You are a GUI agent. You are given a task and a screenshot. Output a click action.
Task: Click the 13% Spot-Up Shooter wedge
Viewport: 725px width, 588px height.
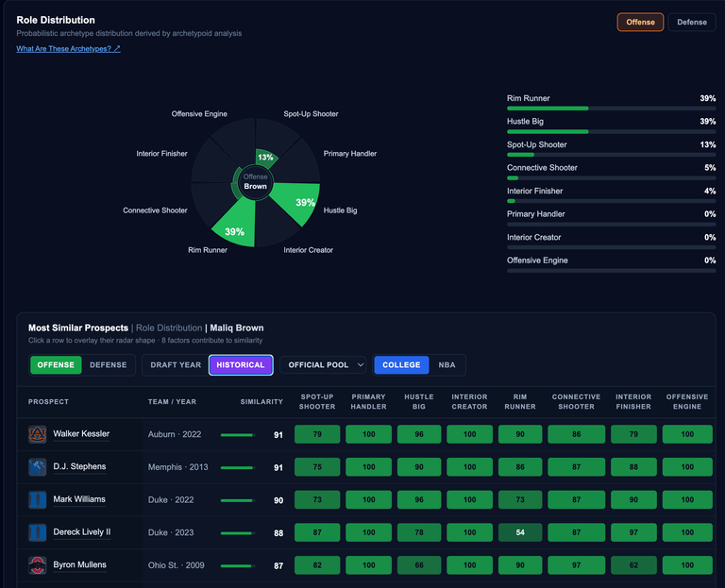coord(265,158)
